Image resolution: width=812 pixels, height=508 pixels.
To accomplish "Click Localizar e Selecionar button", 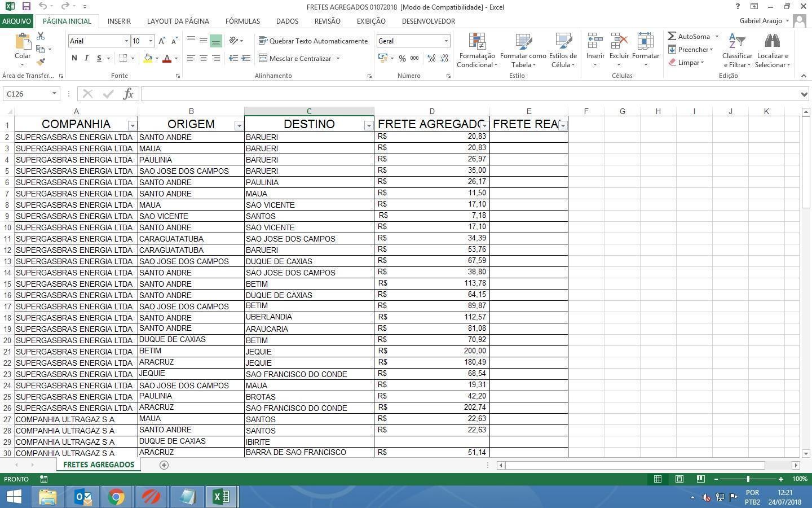I will coord(773,50).
